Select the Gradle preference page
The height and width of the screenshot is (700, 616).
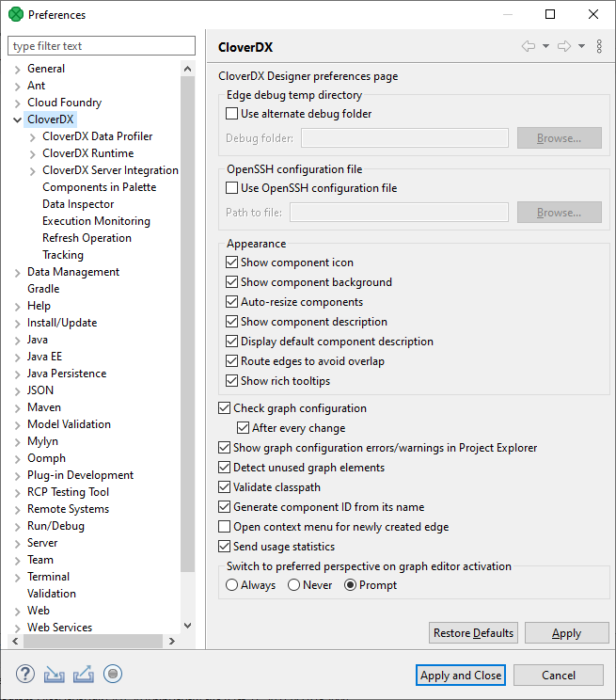point(43,289)
